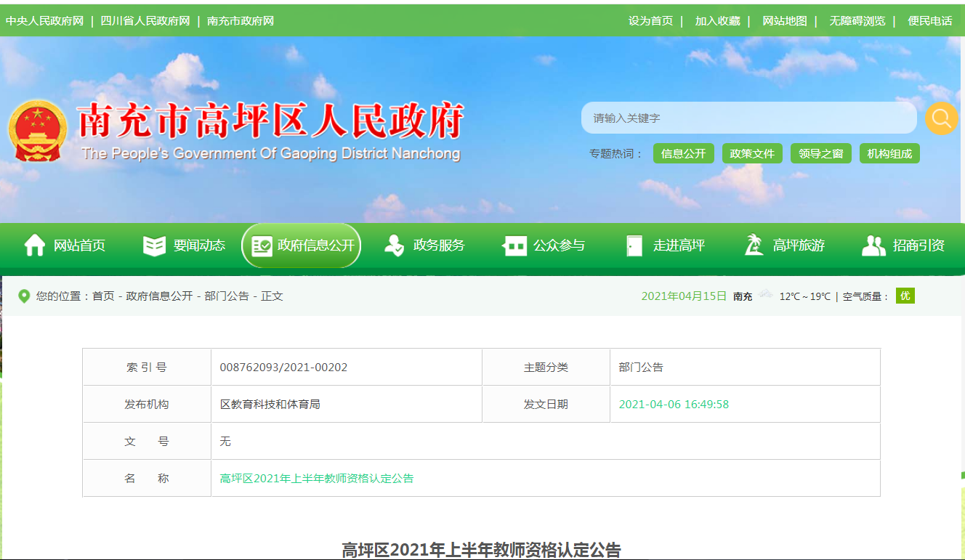Click the 无 value in the 文号 row

[x=225, y=442]
